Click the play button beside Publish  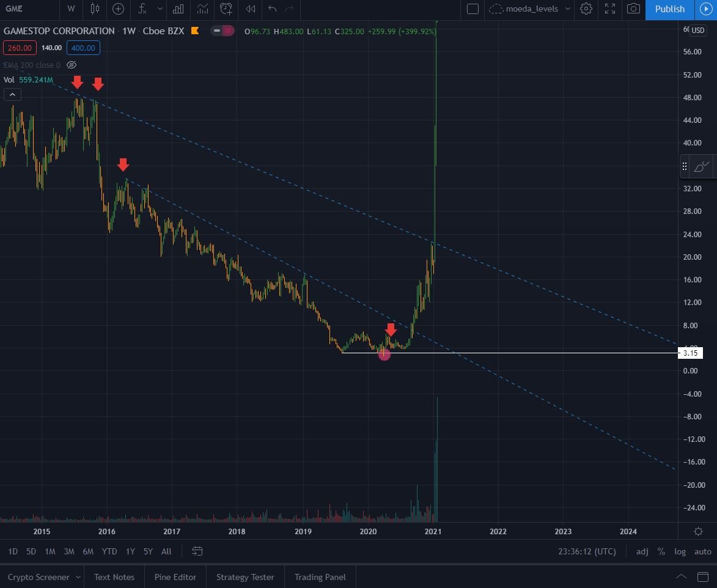click(705, 9)
